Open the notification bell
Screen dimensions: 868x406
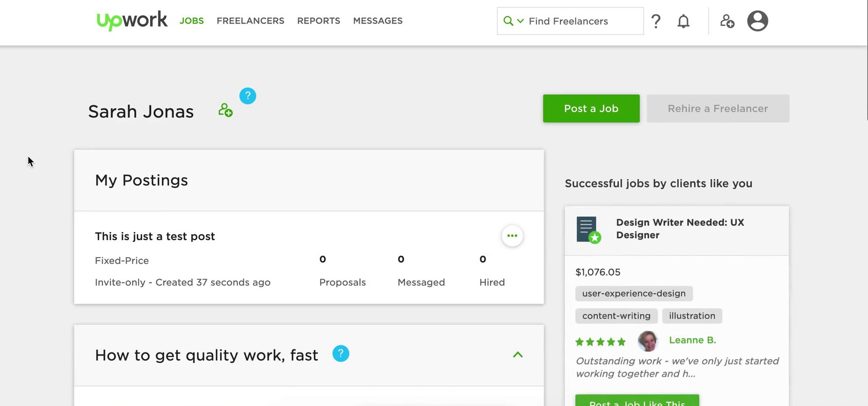(x=683, y=21)
